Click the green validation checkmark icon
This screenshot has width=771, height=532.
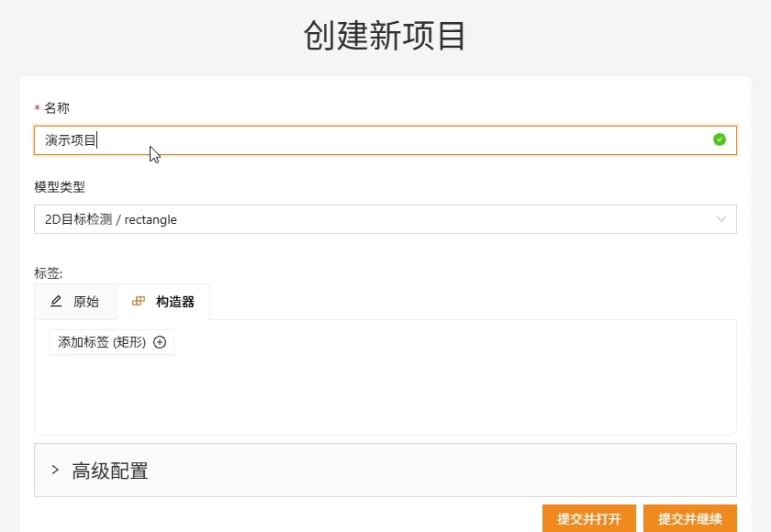[720, 140]
